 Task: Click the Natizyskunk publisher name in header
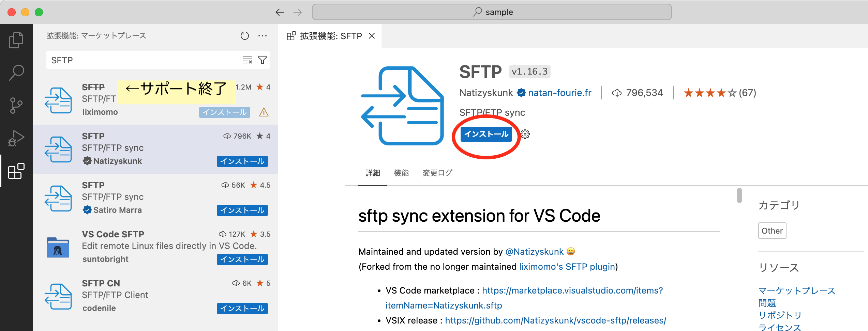click(486, 93)
